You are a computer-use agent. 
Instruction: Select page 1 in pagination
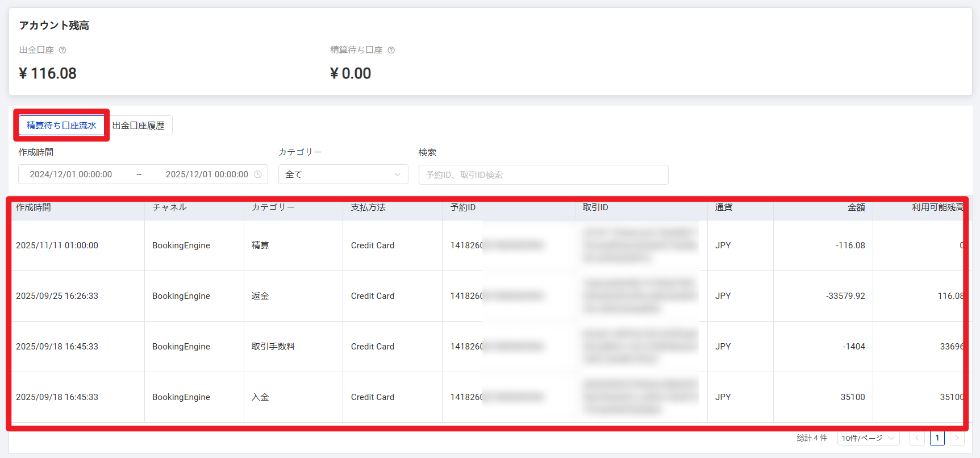coord(937,438)
